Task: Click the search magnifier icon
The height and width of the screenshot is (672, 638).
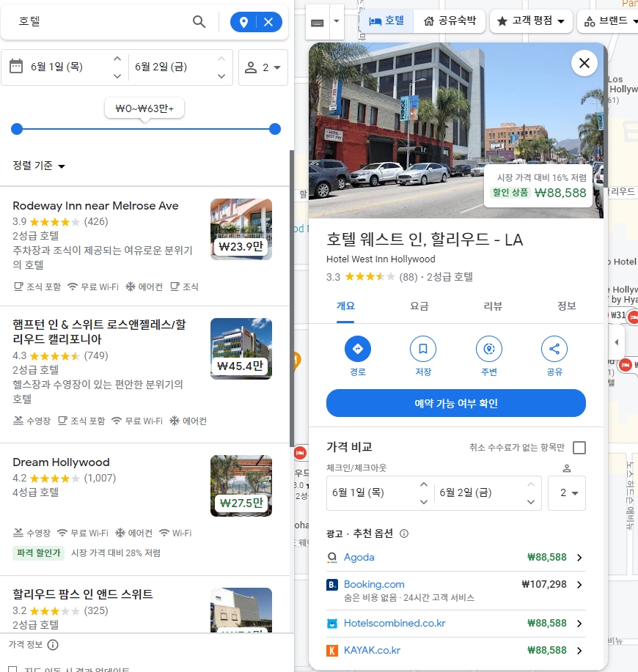Action: tap(199, 22)
